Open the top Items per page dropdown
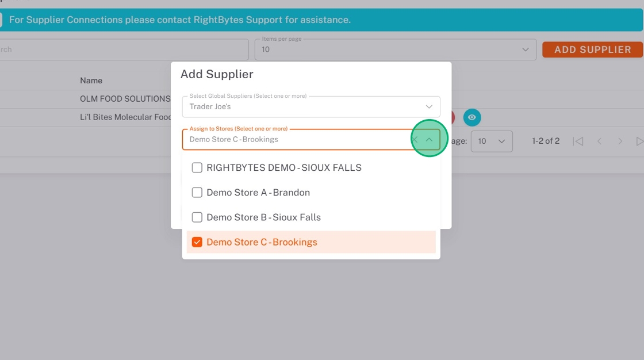Viewport: 644px width, 360px height. point(525,49)
